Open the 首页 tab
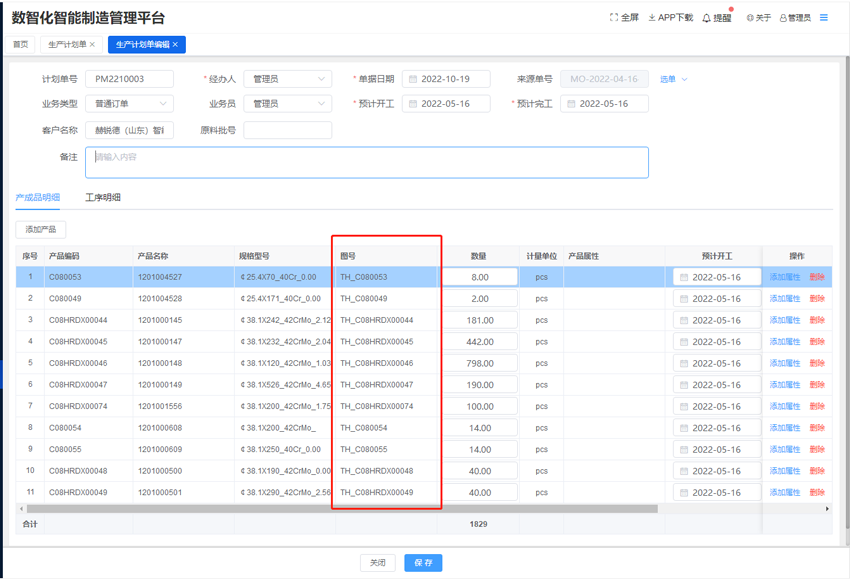Viewport: 850px width, 581px height. pyautogui.click(x=21, y=44)
